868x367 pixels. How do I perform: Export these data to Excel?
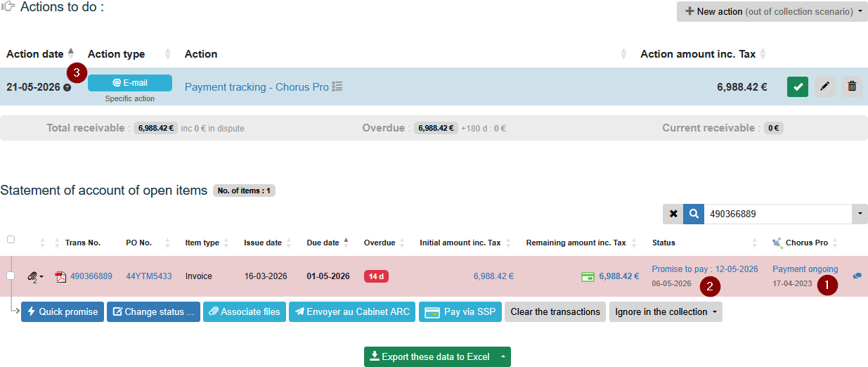pos(430,356)
